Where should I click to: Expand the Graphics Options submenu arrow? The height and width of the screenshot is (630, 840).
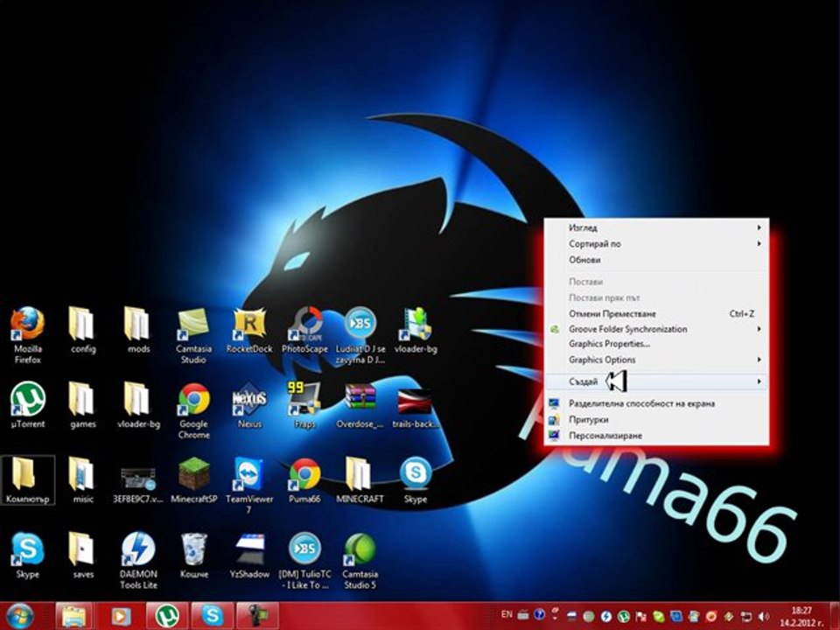759,360
